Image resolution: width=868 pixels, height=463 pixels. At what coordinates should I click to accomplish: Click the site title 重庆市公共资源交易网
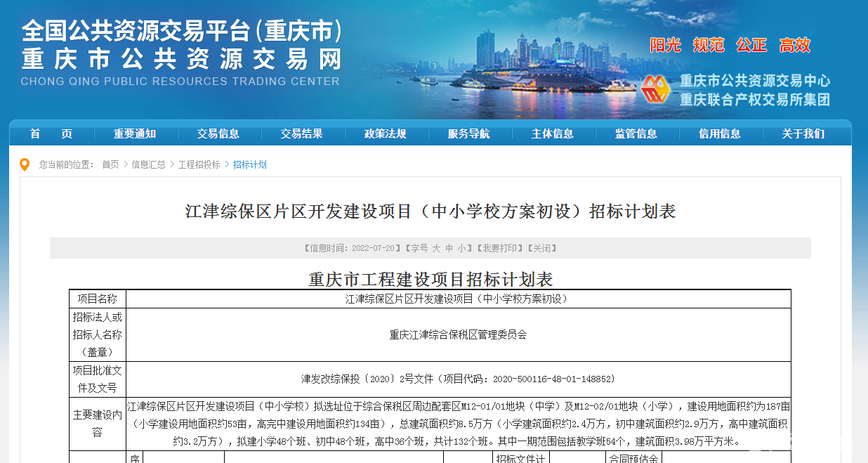pos(182,58)
